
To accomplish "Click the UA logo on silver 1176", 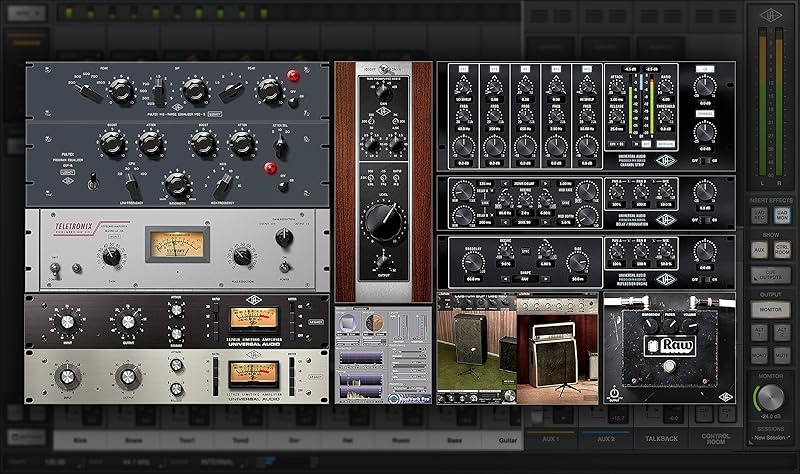I will (x=254, y=355).
